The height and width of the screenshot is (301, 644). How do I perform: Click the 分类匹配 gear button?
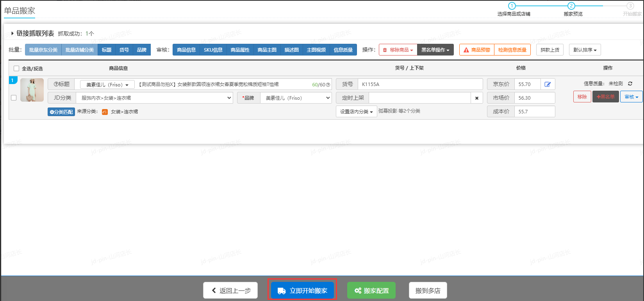click(x=61, y=112)
